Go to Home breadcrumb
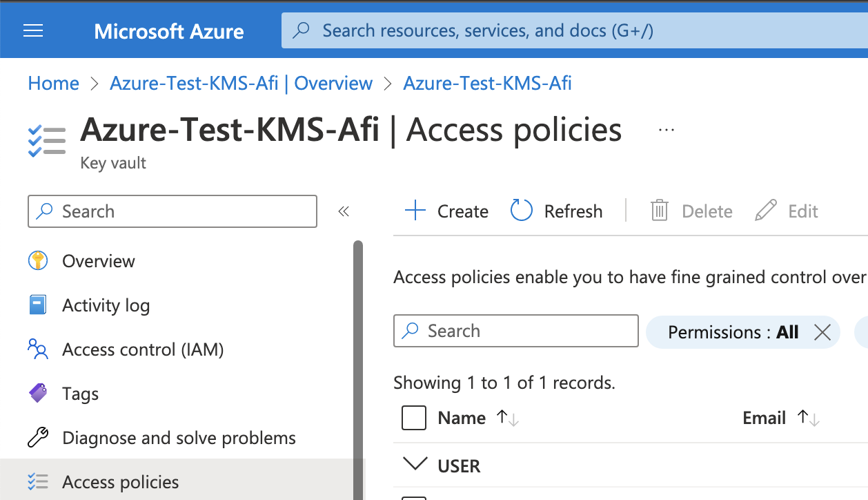This screenshot has height=500, width=868. [x=54, y=84]
